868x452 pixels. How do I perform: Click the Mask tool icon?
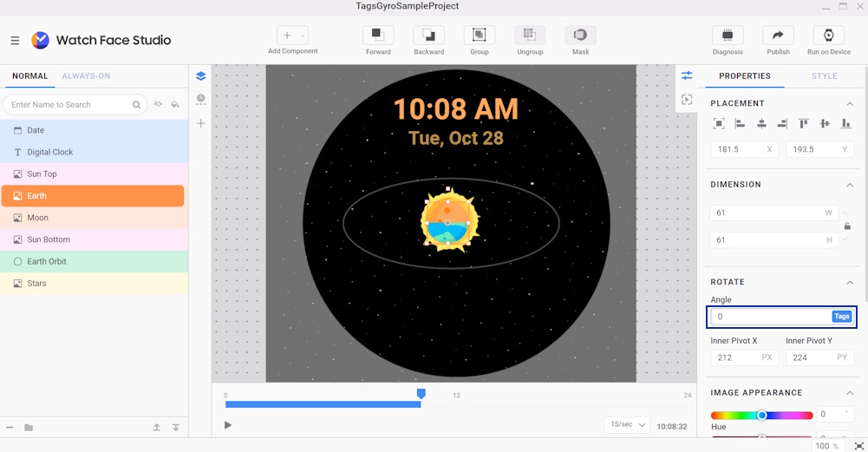[x=580, y=35]
